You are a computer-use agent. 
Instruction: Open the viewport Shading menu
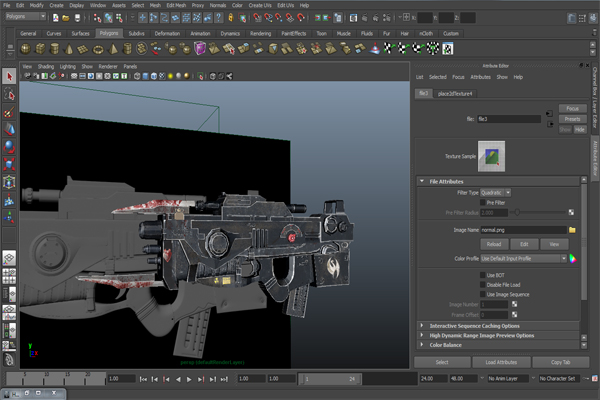click(46, 66)
